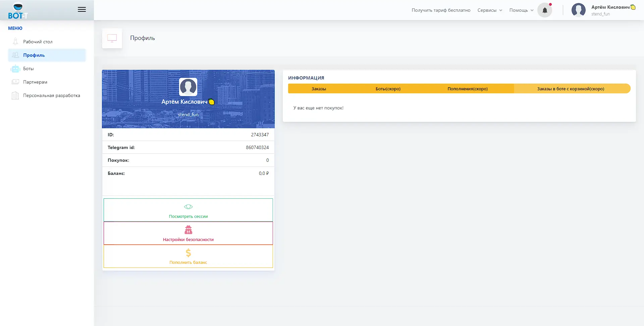Click the Баланс value 0,0 ₽

coord(264,173)
